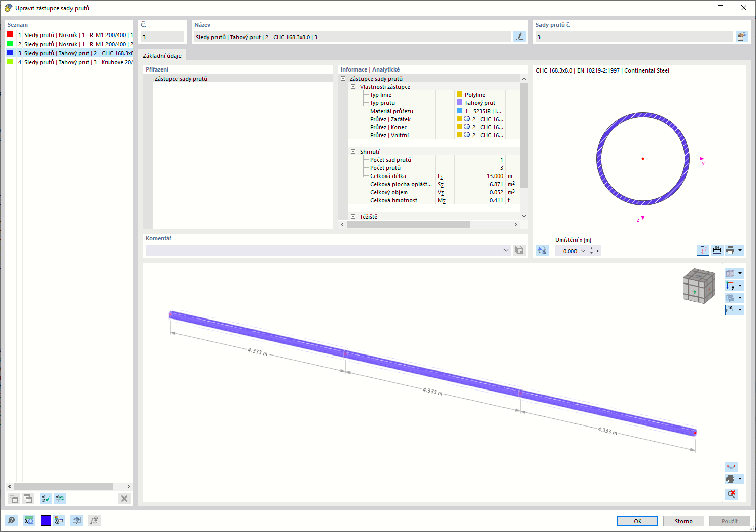Click the section info icon left of Umístění x

click(x=542, y=250)
